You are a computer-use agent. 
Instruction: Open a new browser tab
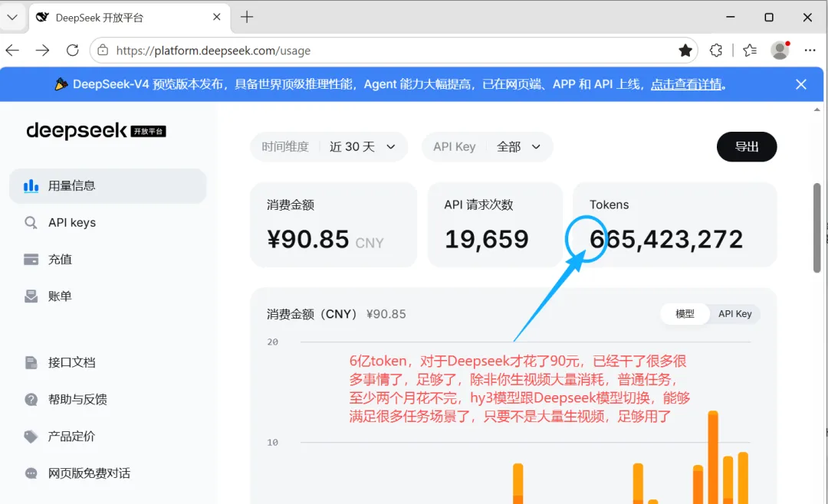[247, 17]
